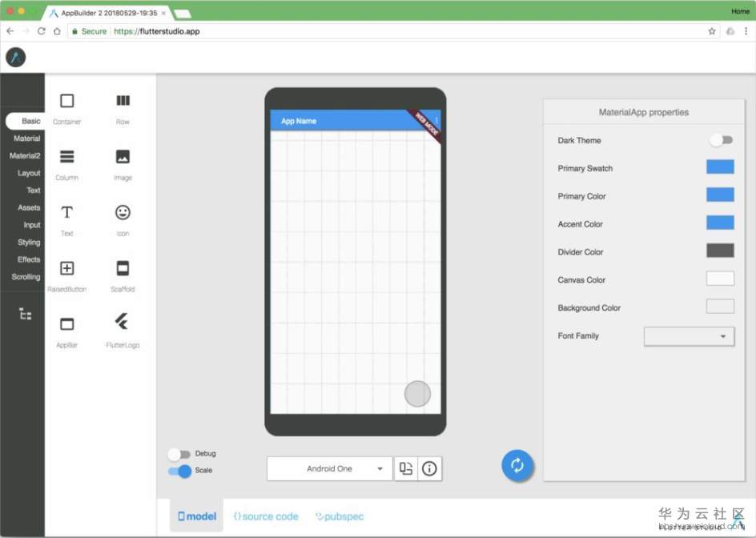Screen dimensions: 756x538
Task: Click the browser address bar URL
Action: pos(157,31)
